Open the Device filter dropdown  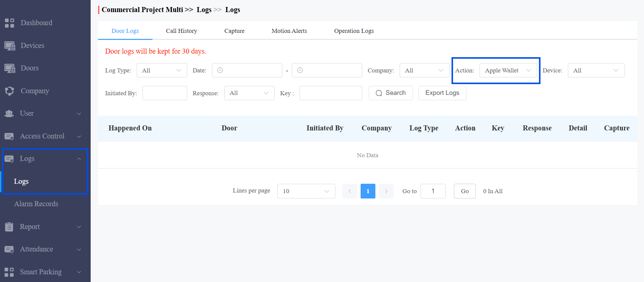(x=596, y=70)
